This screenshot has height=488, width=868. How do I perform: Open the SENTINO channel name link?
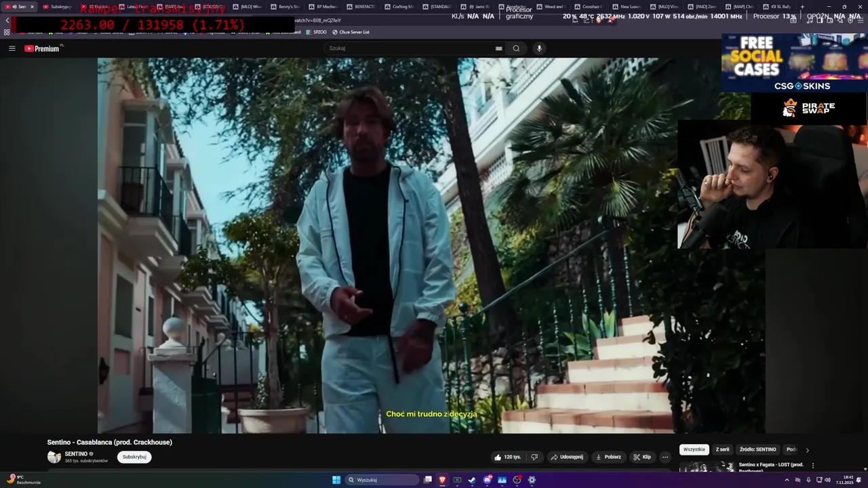[76, 453]
